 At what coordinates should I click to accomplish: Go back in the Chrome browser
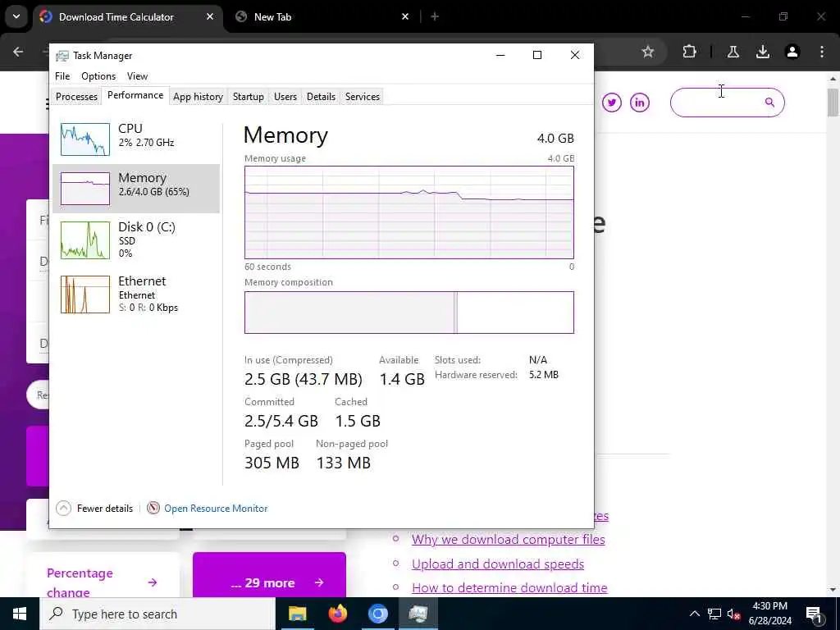point(18,52)
